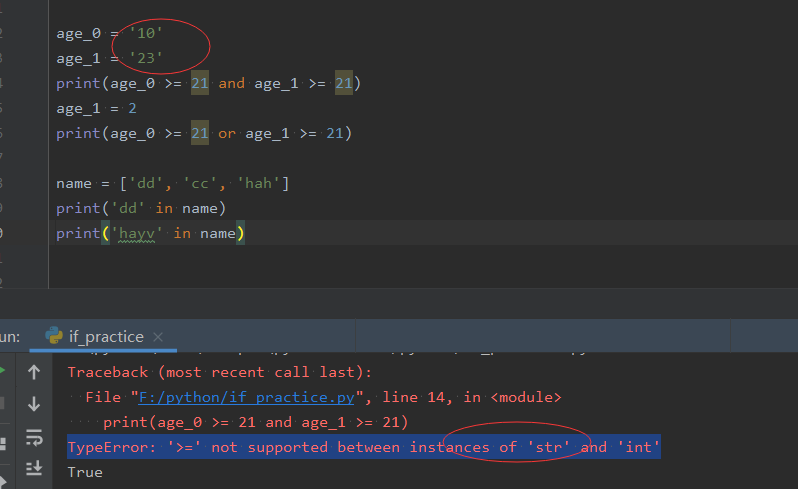Click the misspelled 'hayv' string

137,234
